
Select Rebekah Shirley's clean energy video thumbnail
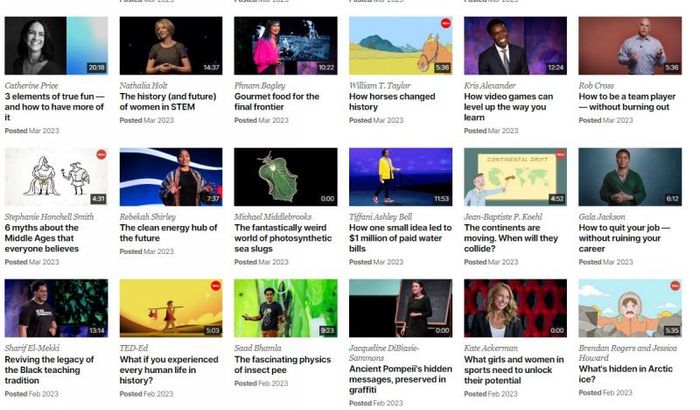[x=171, y=177]
